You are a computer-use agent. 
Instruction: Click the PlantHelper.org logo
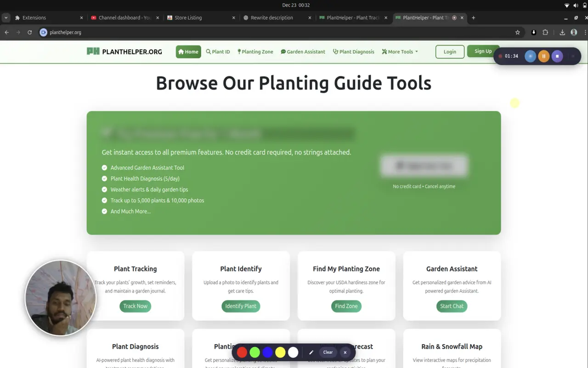(x=124, y=52)
